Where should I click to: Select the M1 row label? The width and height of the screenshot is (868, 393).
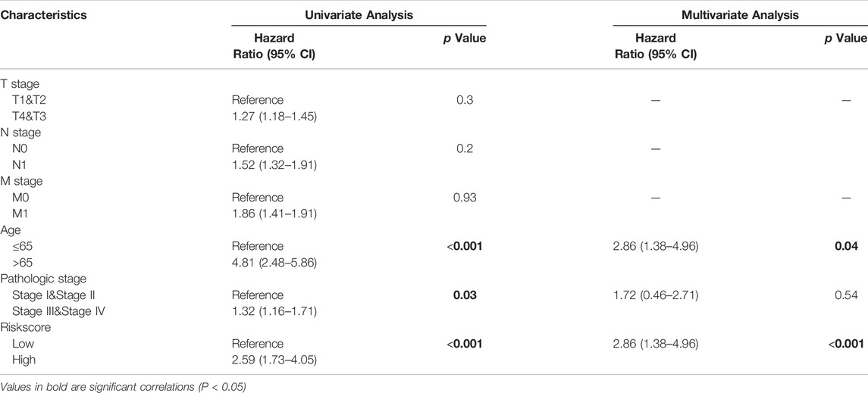click(22, 214)
